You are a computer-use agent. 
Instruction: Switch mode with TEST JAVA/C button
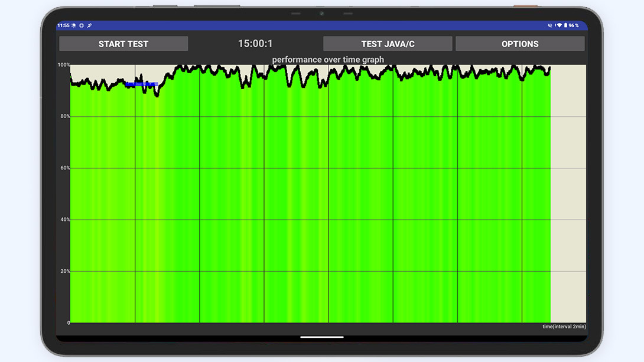coord(388,44)
